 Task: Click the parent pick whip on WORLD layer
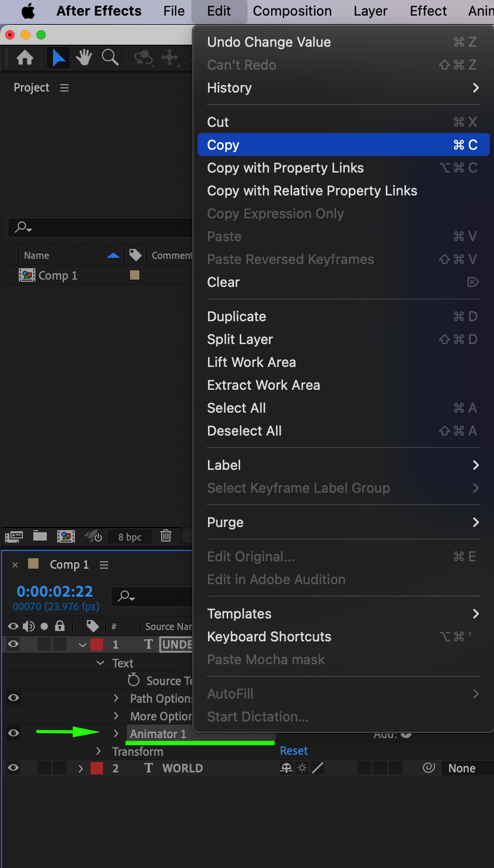tap(428, 768)
